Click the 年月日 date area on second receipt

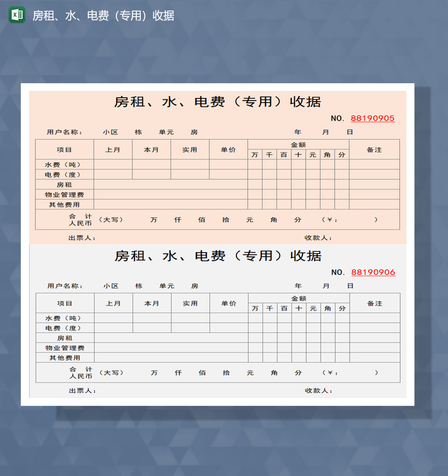(x=323, y=286)
